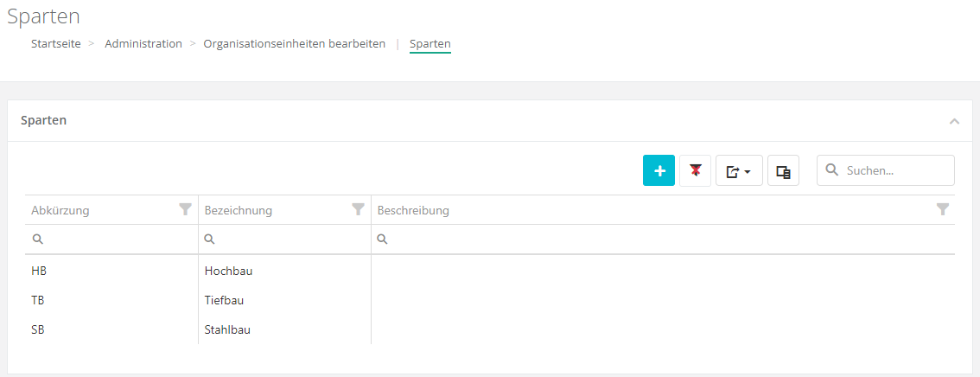Go to Startseite breadcrumb
980x377 pixels.
[x=56, y=44]
